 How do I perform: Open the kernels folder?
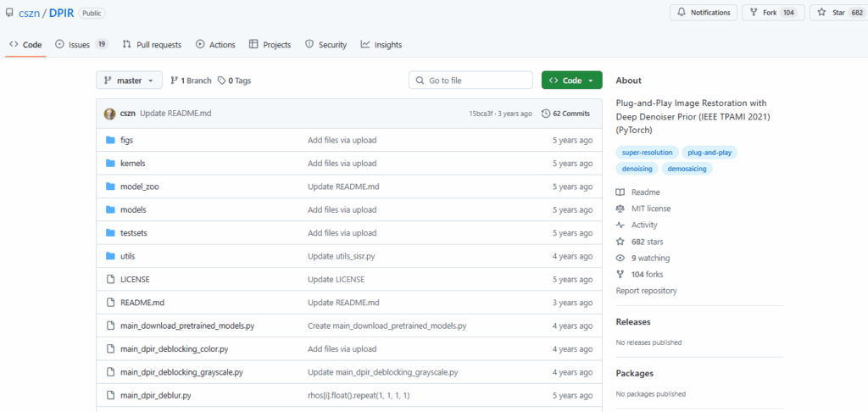click(133, 164)
